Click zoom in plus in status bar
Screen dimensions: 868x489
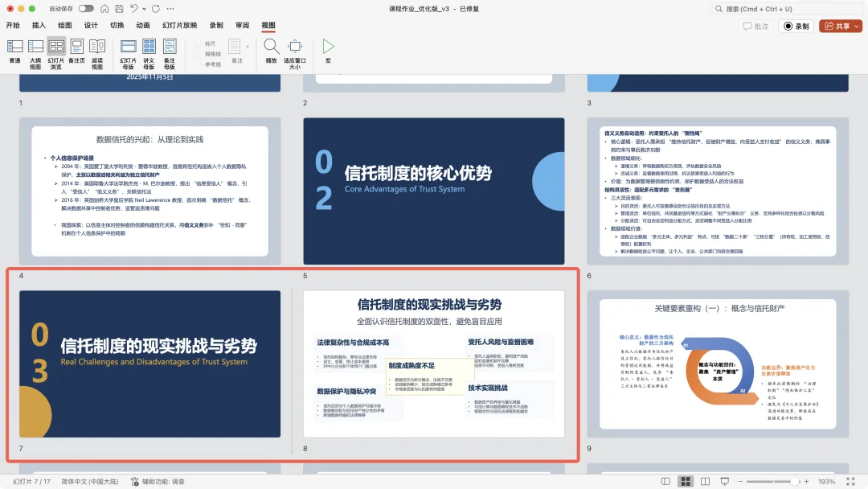pyautogui.click(x=807, y=482)
